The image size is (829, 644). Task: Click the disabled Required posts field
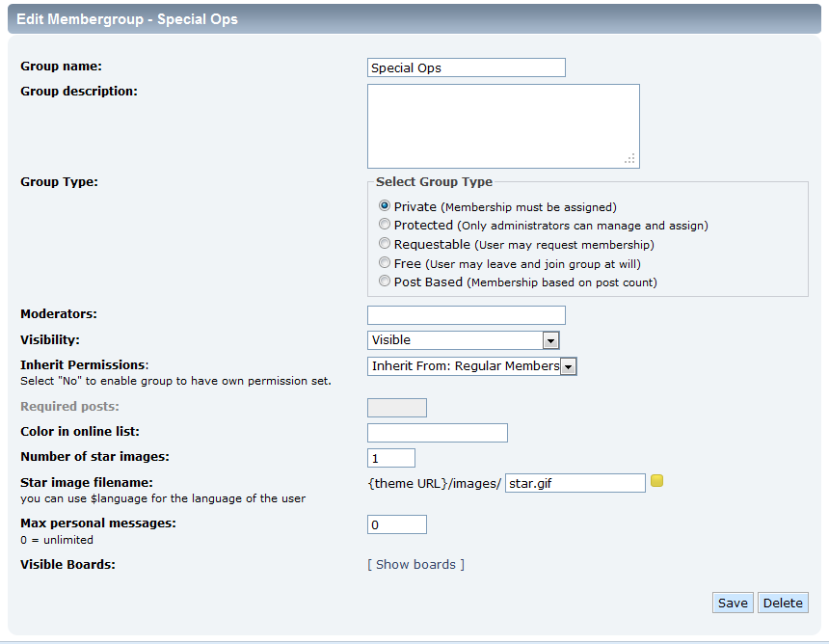[x=397, y=408]
